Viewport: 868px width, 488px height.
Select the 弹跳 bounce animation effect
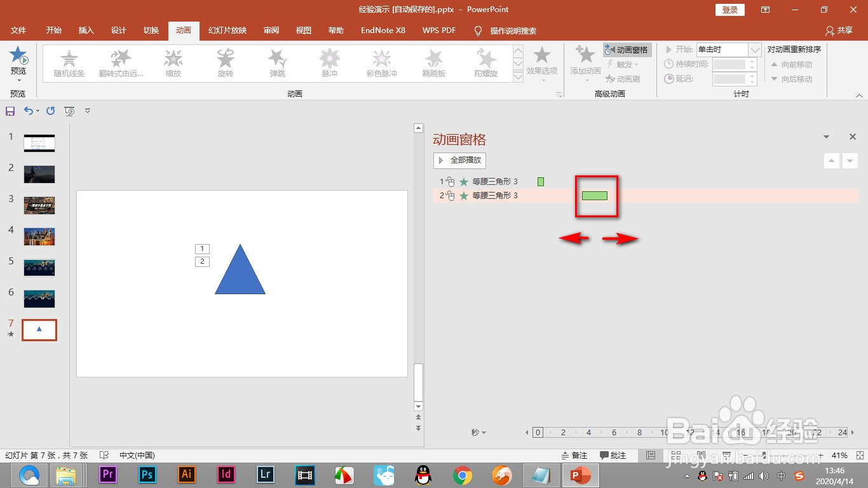pos(278,64)
